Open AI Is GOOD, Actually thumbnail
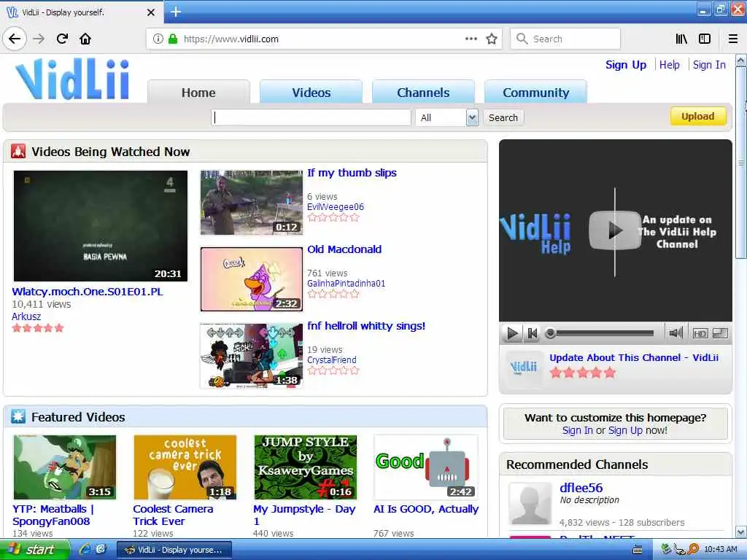 coord(426,467)
